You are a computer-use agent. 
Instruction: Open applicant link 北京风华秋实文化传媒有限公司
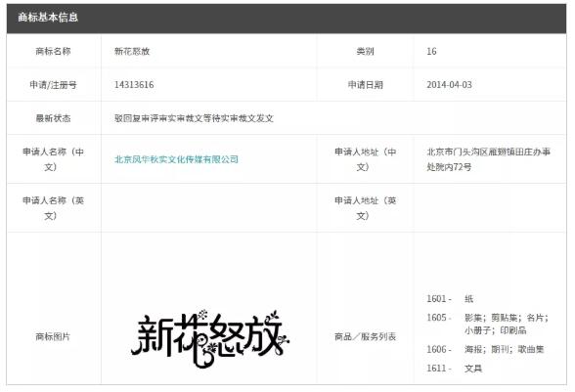click(x=176, y=159)
